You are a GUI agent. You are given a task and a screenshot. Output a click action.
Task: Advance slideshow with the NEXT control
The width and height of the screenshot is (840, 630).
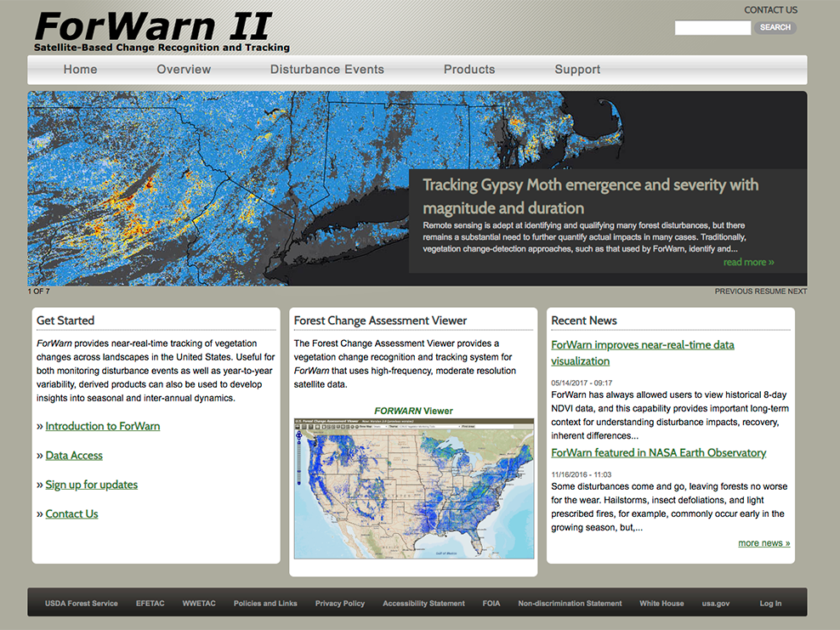tap(798, 290)
